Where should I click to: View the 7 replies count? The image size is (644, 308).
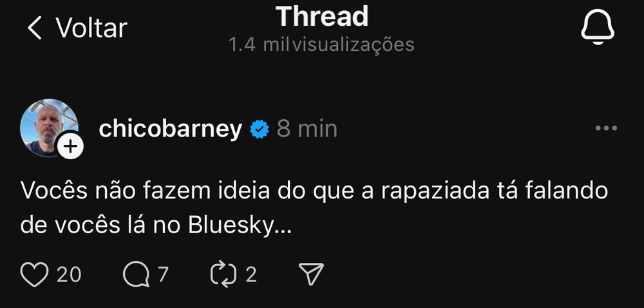tap(163, 274)
